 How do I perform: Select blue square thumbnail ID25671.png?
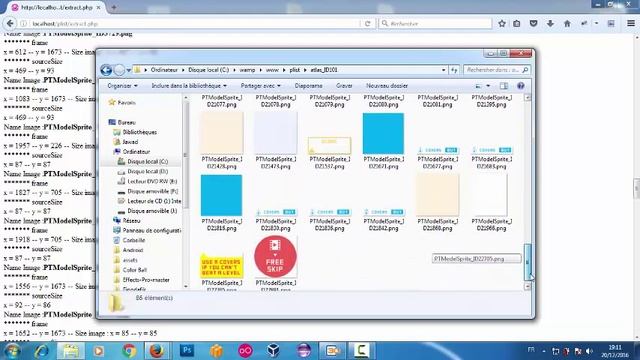[383, 133]
